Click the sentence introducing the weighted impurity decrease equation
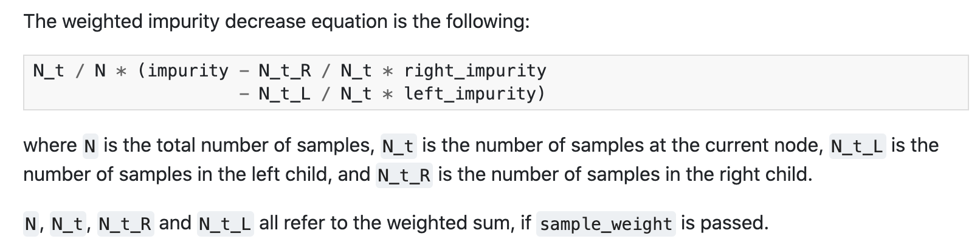This screenshot has width=980, height=250. (x=277, y=22)
